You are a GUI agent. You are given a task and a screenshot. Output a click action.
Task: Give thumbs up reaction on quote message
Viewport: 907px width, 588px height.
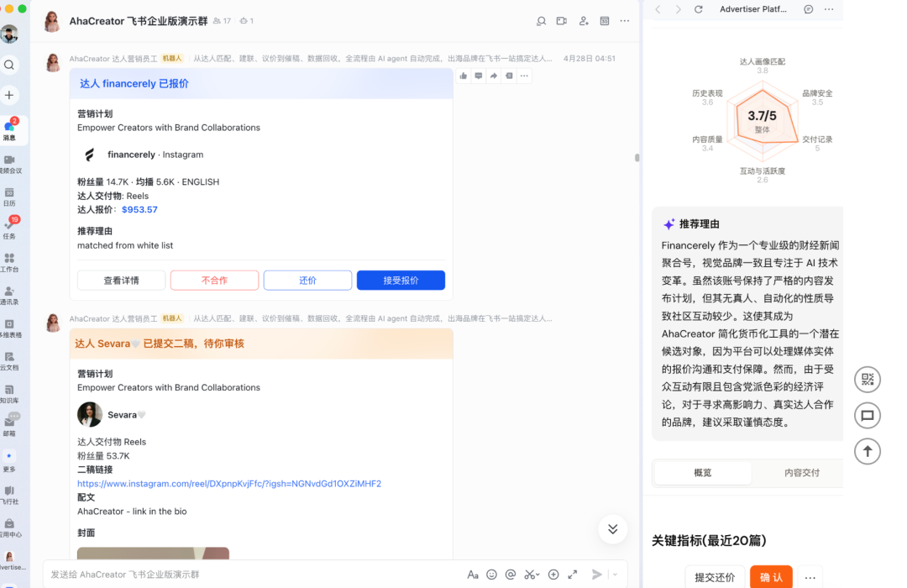coord(464,76)
